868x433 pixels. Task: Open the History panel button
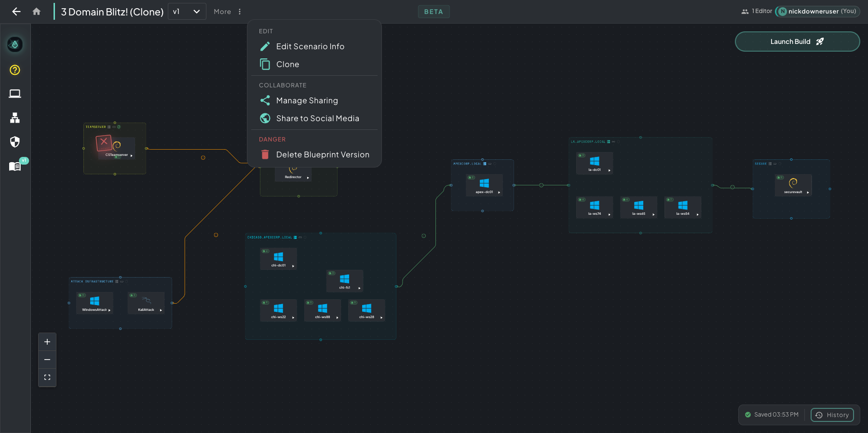pyautogui.click(x=832, y=415)
